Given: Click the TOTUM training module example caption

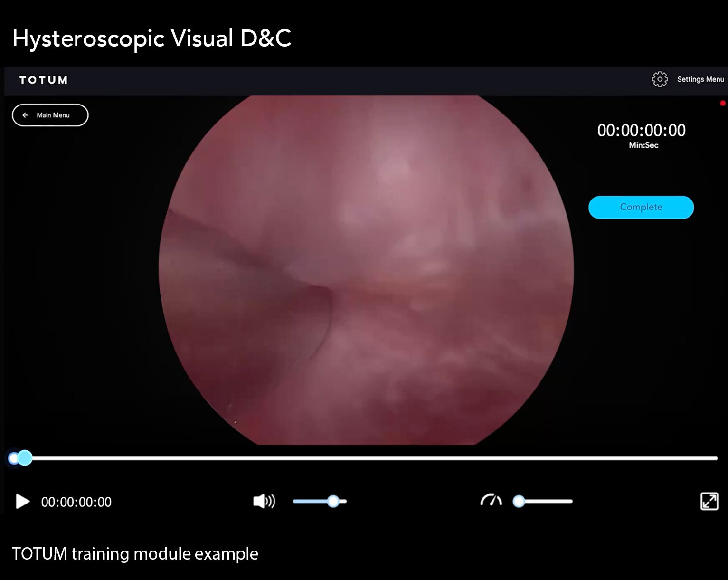Looking at the screenshot, I should click(135, 554).
